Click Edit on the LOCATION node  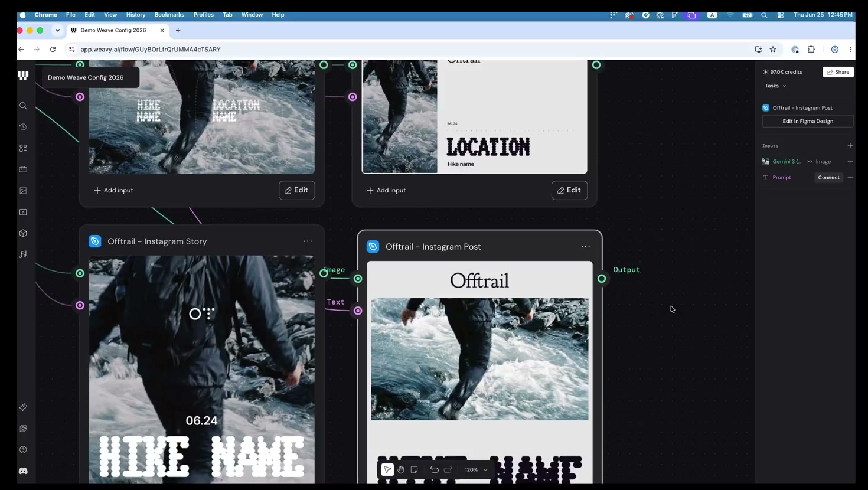569,190
